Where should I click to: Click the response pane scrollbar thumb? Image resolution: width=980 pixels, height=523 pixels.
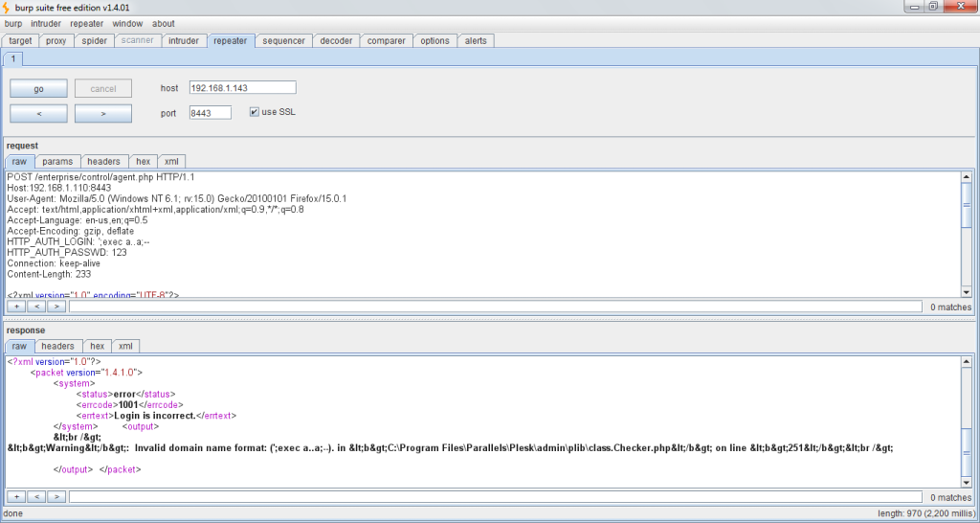click(x=967, y=452)
